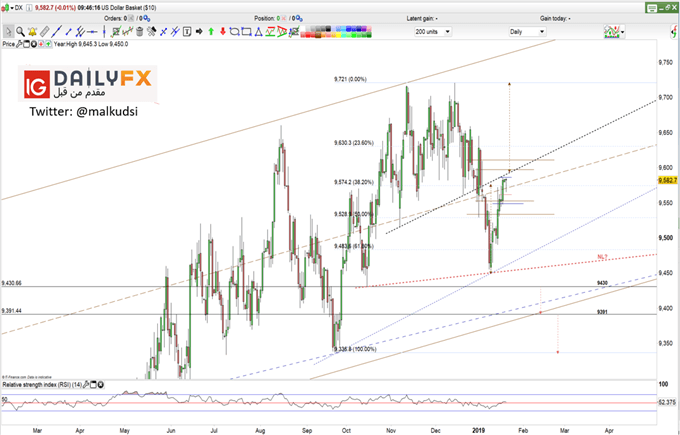The image size is (680, 435).
Task: Expand the Latent gain arrow
Action: pos(436,18)
